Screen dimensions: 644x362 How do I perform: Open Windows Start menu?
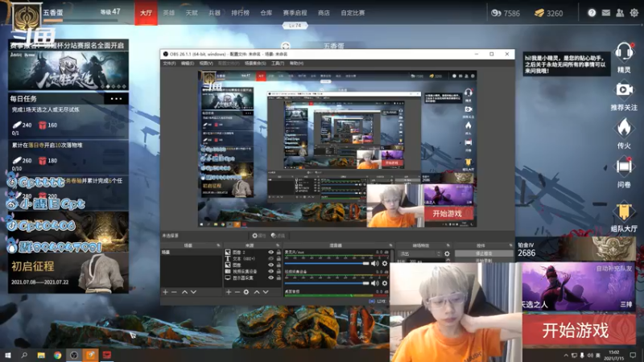click(8, 355)
